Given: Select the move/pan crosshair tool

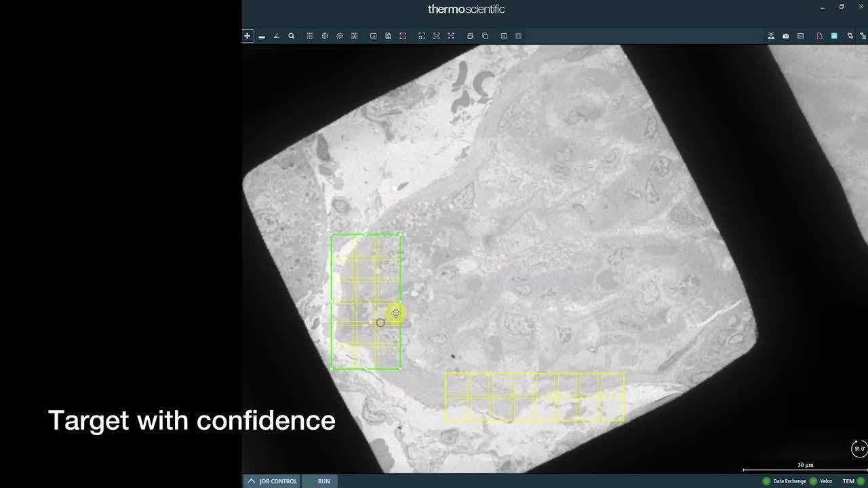Looking at the screenshot, I should point(248,36).
